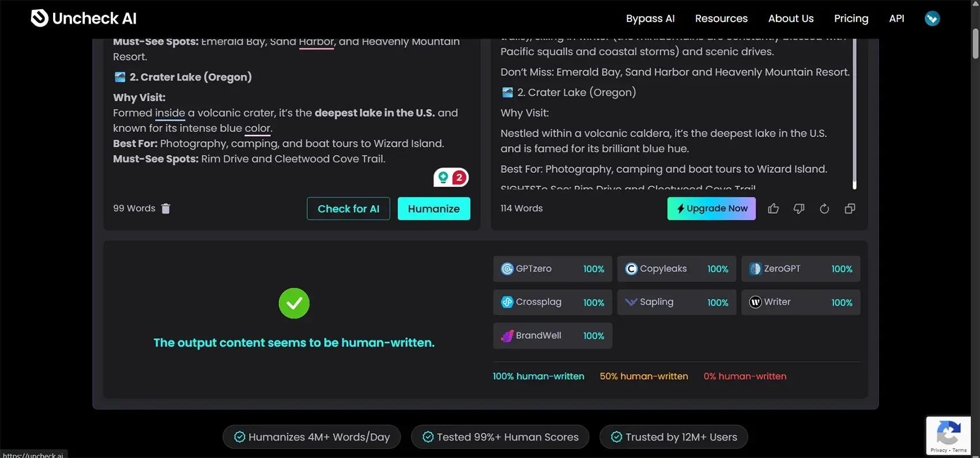The image size is (980, 458).
Task: Click the Trusted by 12M+ Users badge
Action: pyautogui.click(x=674, y=437)
